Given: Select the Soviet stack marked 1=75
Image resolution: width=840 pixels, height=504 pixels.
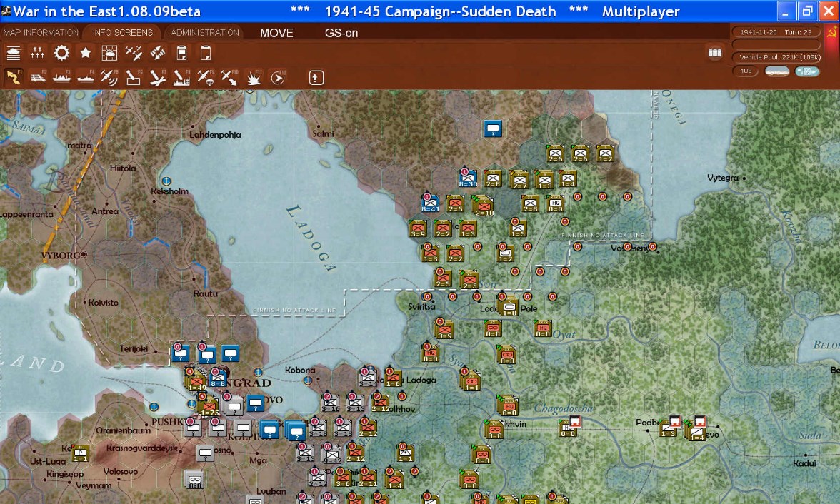Looking at the screenshot, I should (209, 406).
